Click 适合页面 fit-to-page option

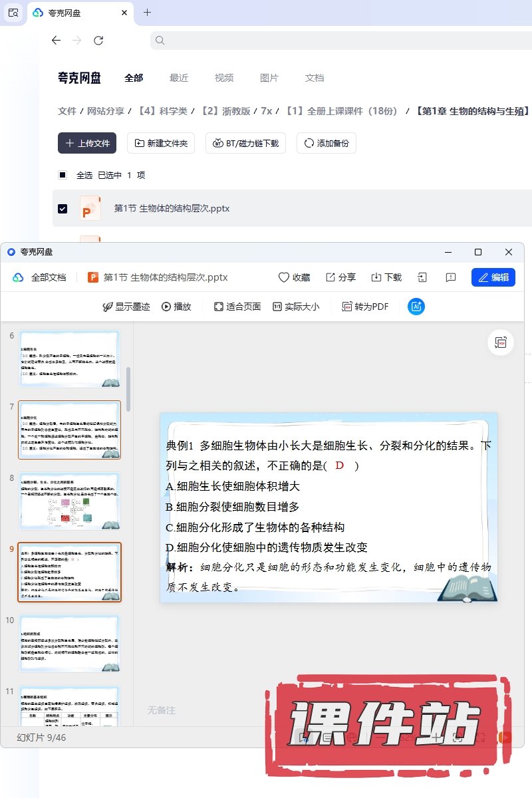(x=237, y=307)
